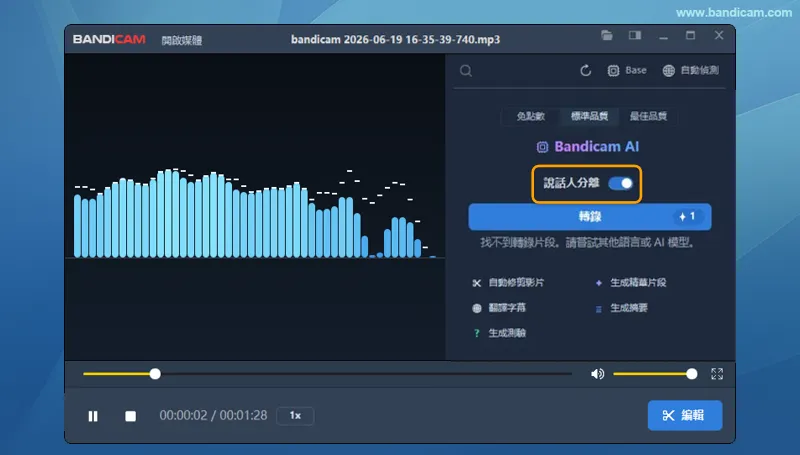The height and width of the screenshot is (455, 800).
Task: Click the playback progress slider handle
Action: point(155,374)
